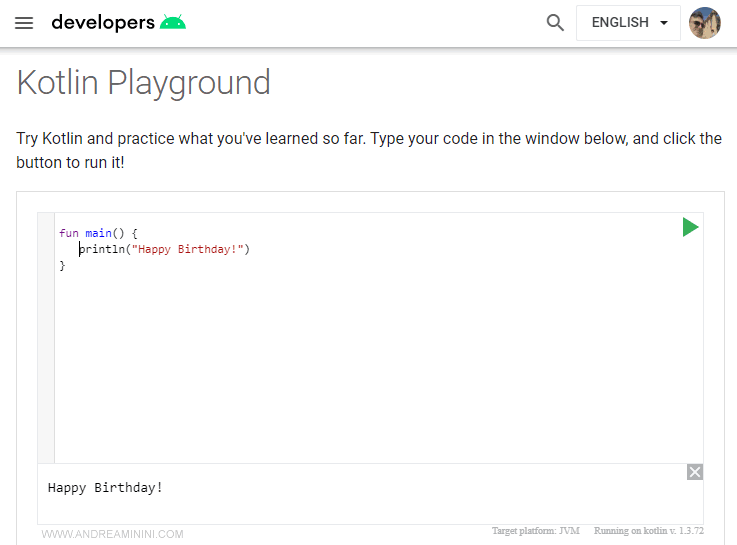Run the code with green play button
The image size is (737, 545).
coord(690,227)
